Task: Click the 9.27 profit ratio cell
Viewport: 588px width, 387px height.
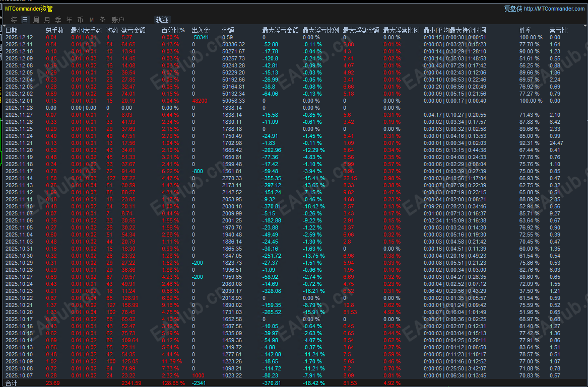Action: pyautogui.click(x=555, y=213)
